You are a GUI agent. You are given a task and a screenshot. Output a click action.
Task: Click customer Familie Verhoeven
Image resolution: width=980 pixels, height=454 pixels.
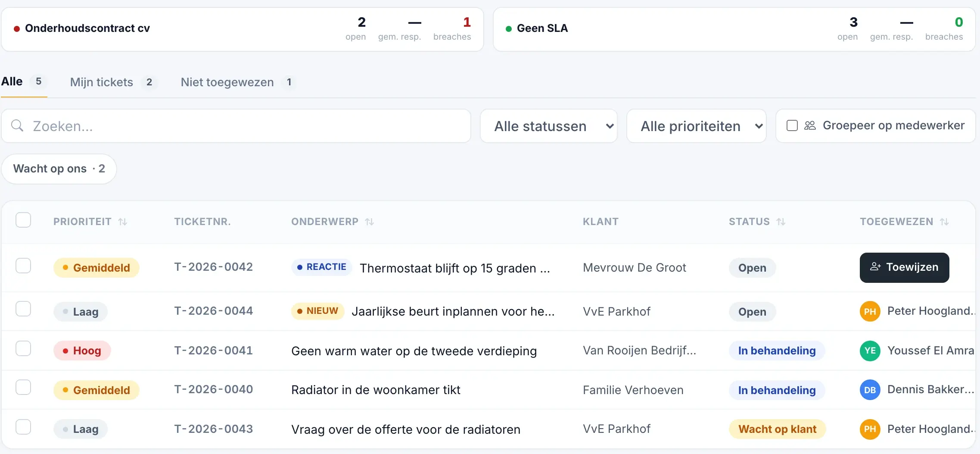633,390
